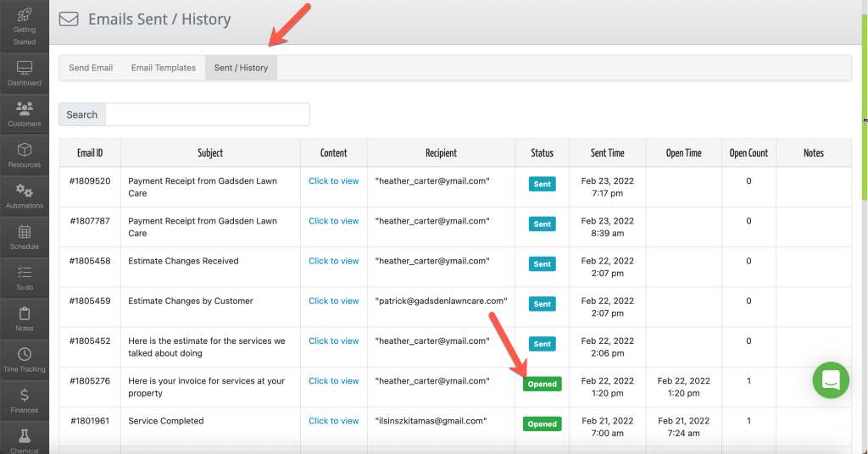Click the Sent Time column header
Image resolution: width=868 pixels, height=454 pixels.
607,152
